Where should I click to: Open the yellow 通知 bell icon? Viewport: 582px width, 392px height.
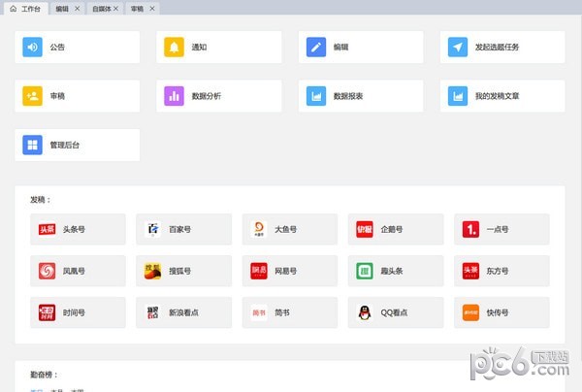(174, 47)
